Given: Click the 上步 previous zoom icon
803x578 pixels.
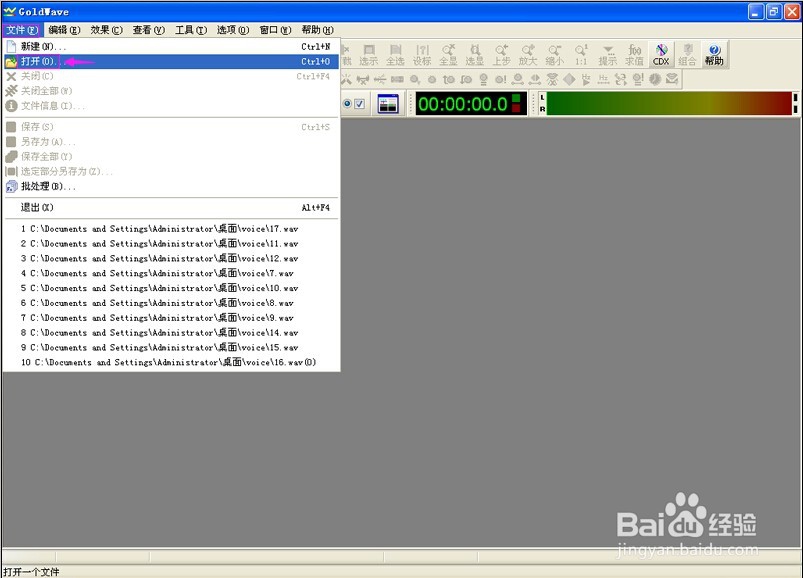Looking at the screenshot, I should 501,55.
